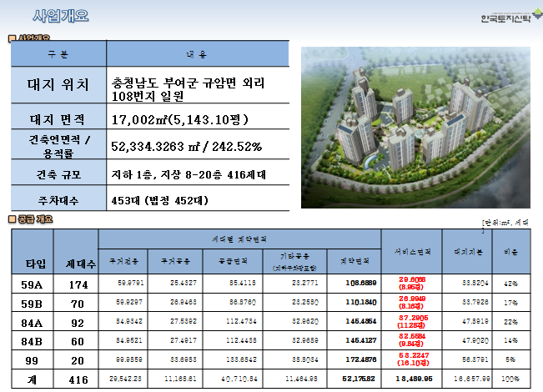543x392 pixels.
Task: Click the value 453대 (법정 452대)
Action: [x=160, y=200]
